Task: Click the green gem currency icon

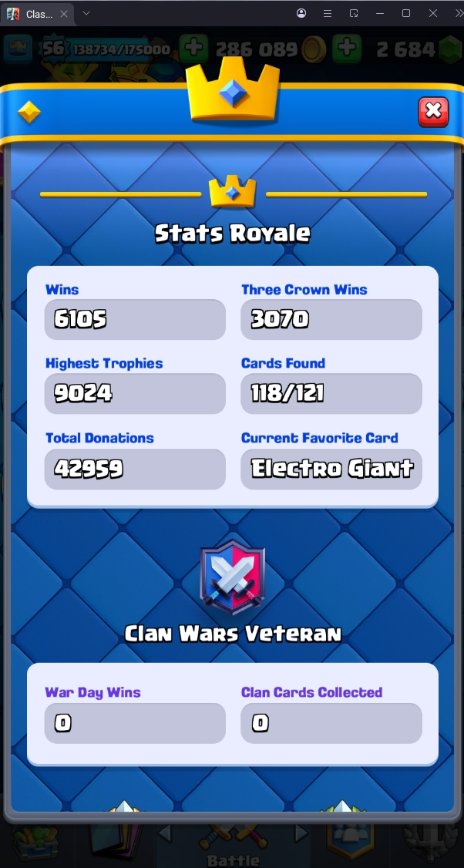Action: 451,50
